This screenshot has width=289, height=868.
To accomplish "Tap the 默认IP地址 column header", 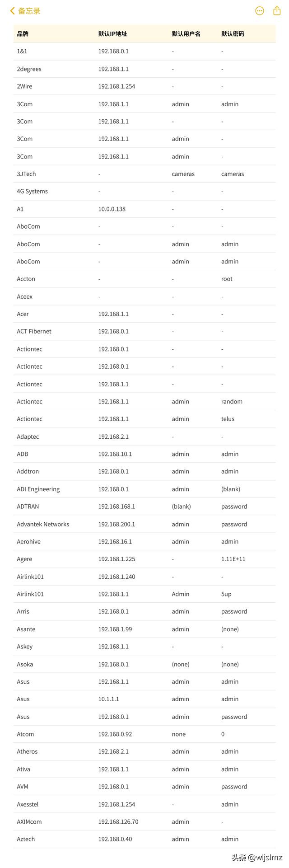I will click(x=113, y=34).
